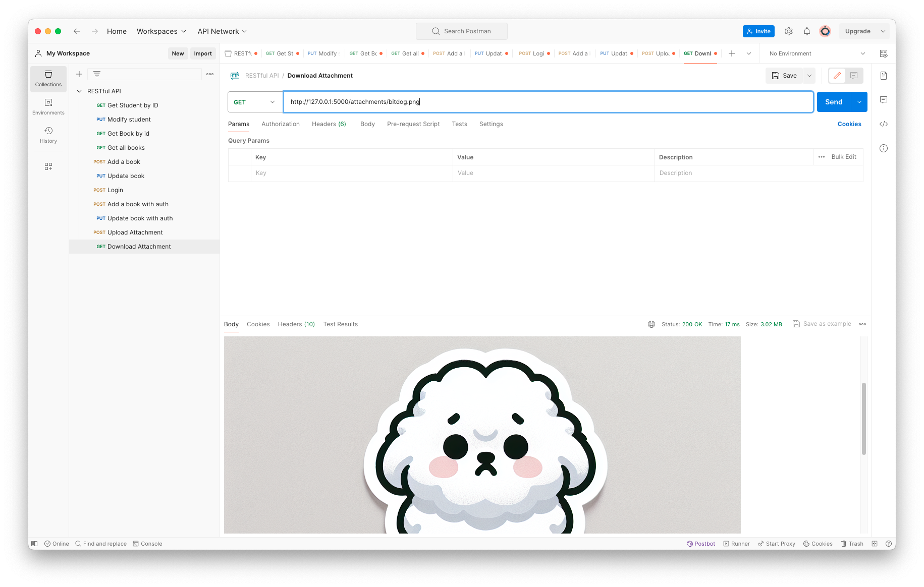Open the No Environment selector
Screen dimensions: 924x587
(x=817, y=53)
